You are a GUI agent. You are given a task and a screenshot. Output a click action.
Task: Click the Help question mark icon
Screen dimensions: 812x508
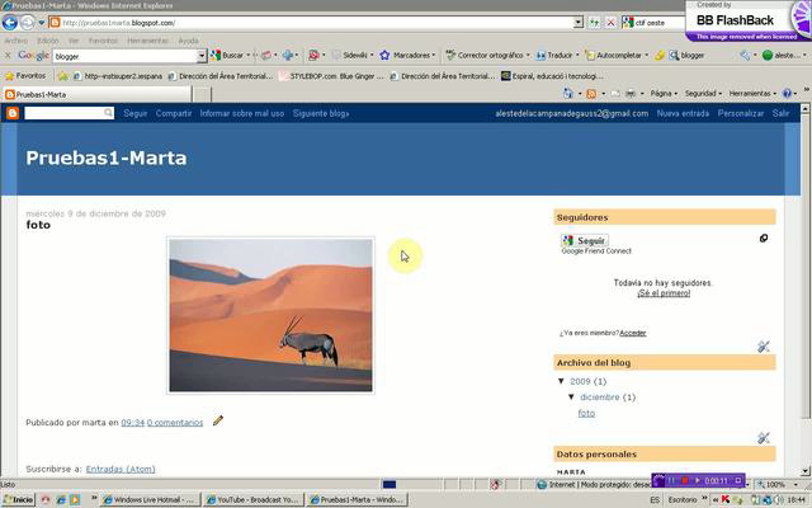[787, 93]
